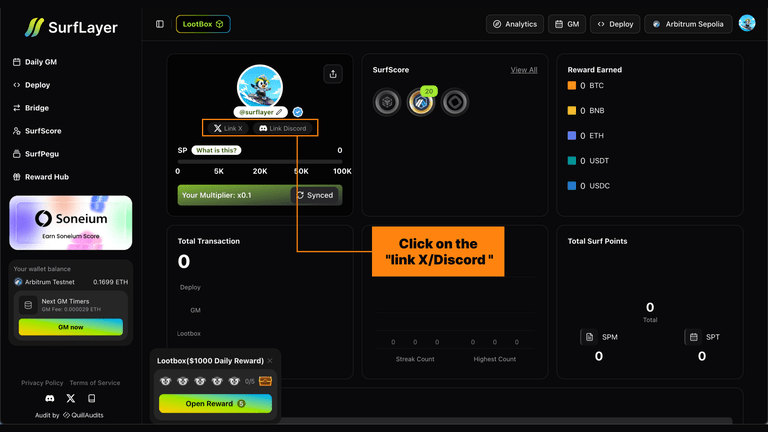Click the Link Discord button
The image size is (768, 432).
point(283,128)
